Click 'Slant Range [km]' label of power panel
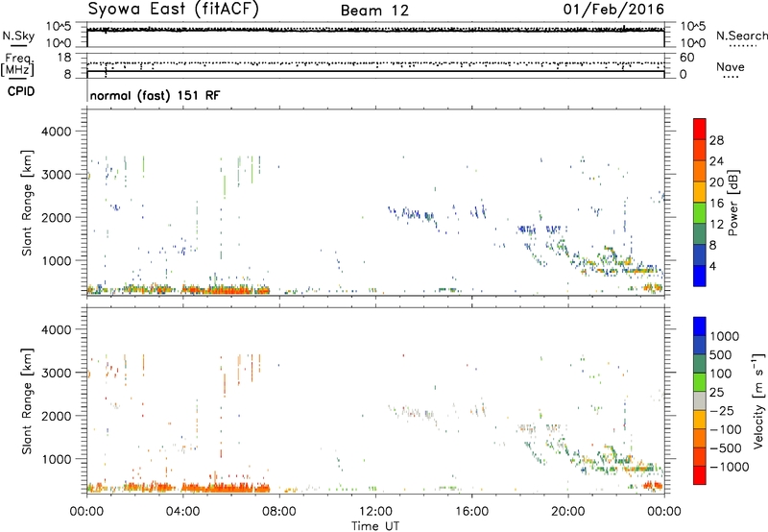The width and height of the screenshot is (768, 532). point(27,203)
